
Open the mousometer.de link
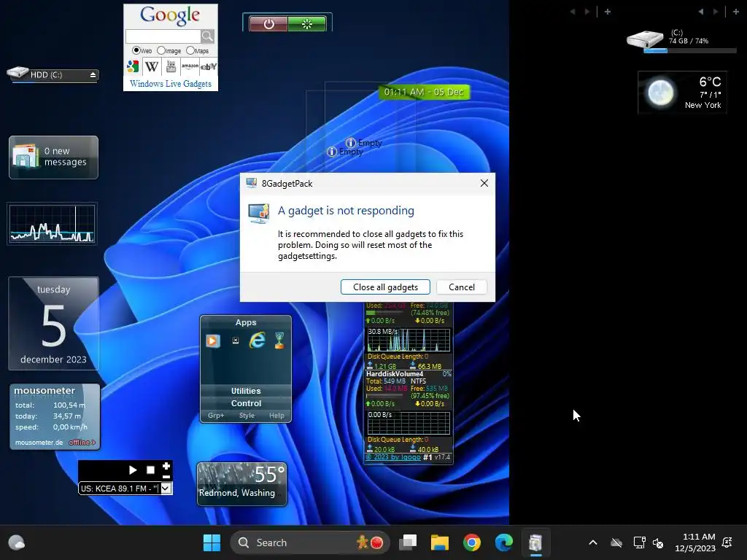pos(39,443)
